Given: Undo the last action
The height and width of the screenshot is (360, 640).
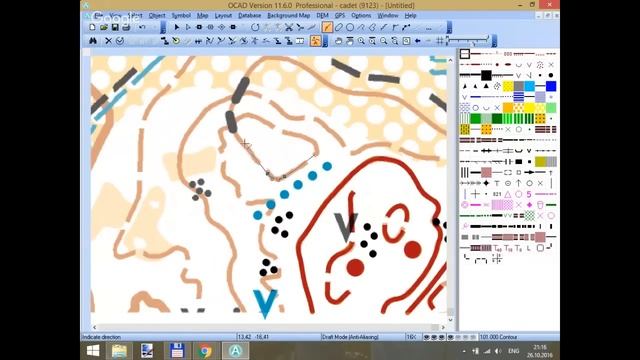Looking at the screenshot, I should 142,27.
